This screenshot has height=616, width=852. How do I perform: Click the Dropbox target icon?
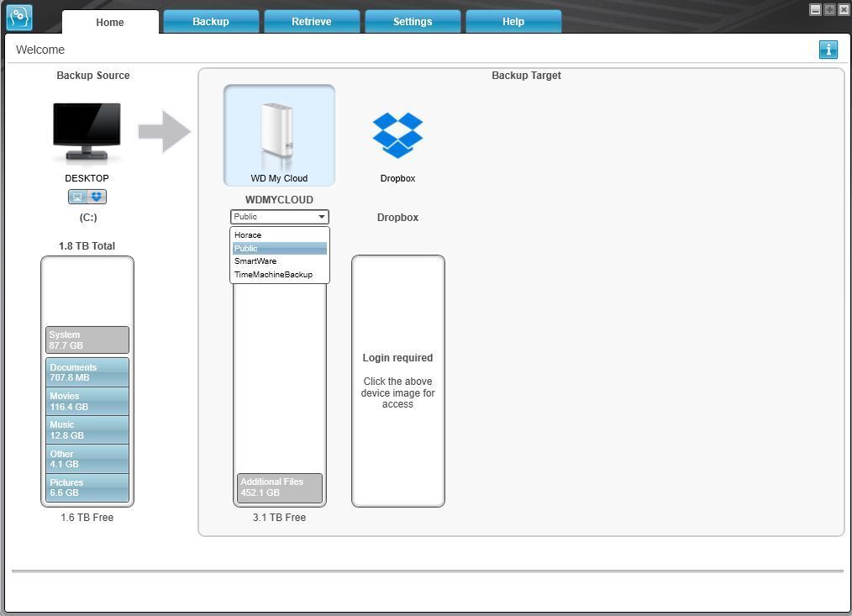397,135
